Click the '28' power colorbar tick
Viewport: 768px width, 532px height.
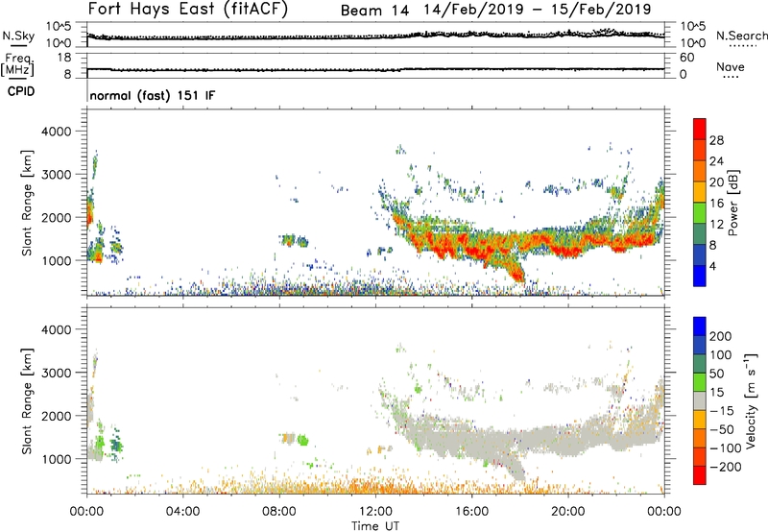click(x=716, y=140)
